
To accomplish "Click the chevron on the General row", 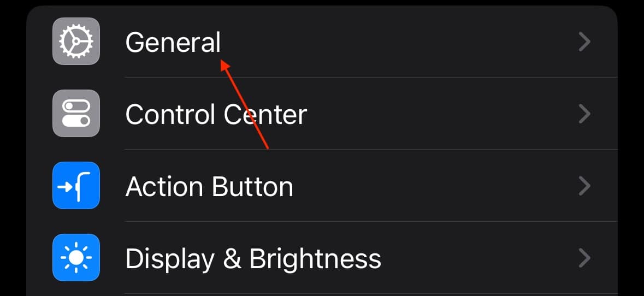I will coord(584,42).
